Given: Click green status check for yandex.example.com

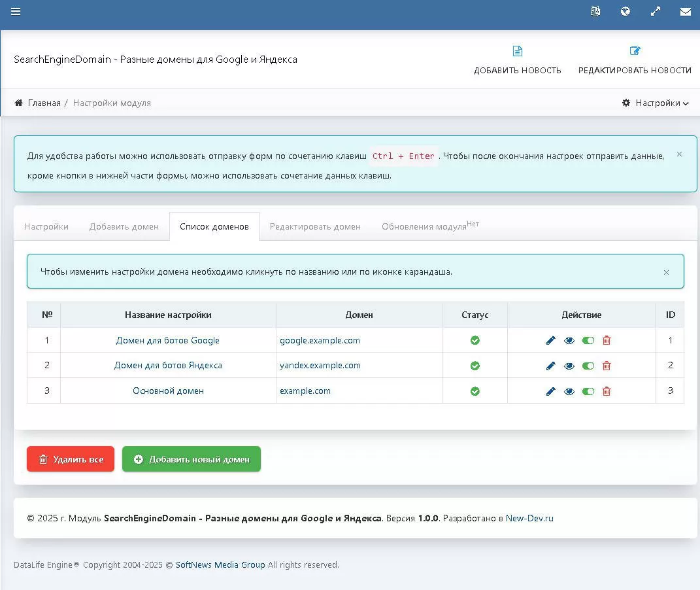Looking at the screenshot, I should pos(475,366).
